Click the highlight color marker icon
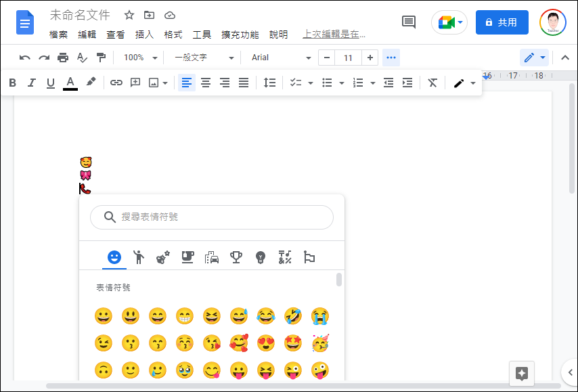 [91, 83]
